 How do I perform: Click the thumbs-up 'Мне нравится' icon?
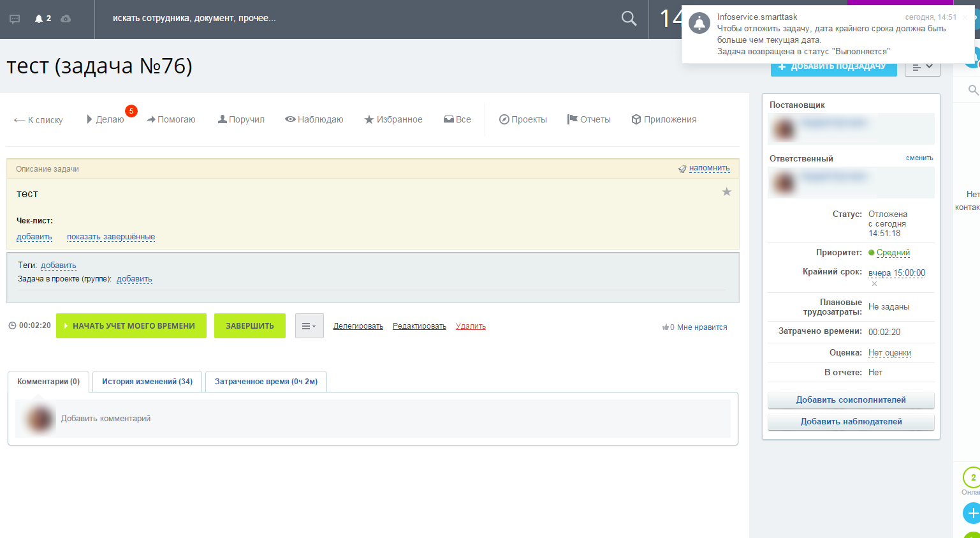tap(666, 327)
